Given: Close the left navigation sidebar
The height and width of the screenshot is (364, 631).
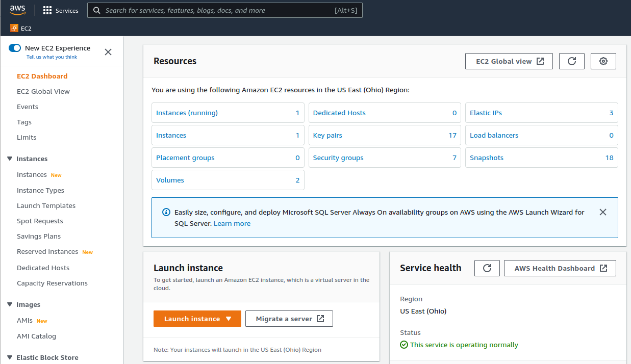Looking at the screenshot, I should tap(108, 52).
